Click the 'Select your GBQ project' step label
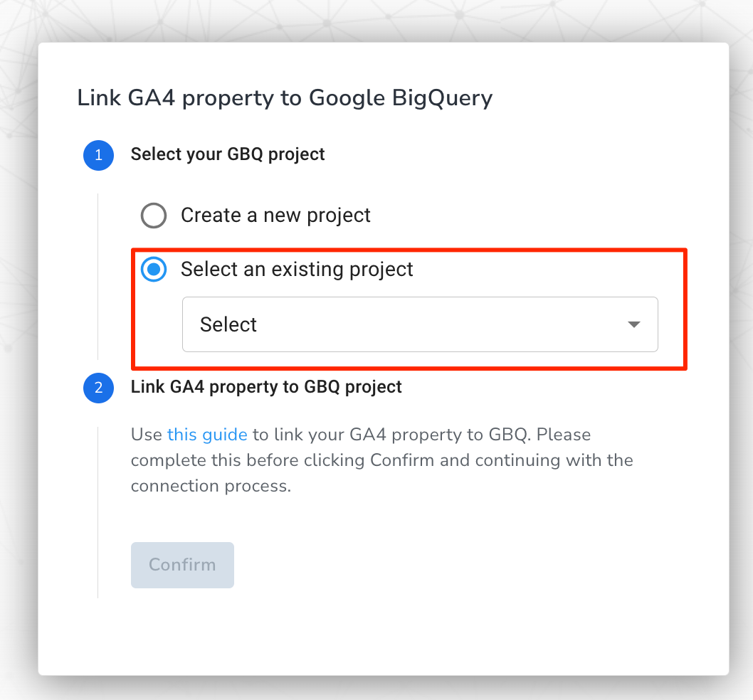 (x=227, y=154)
